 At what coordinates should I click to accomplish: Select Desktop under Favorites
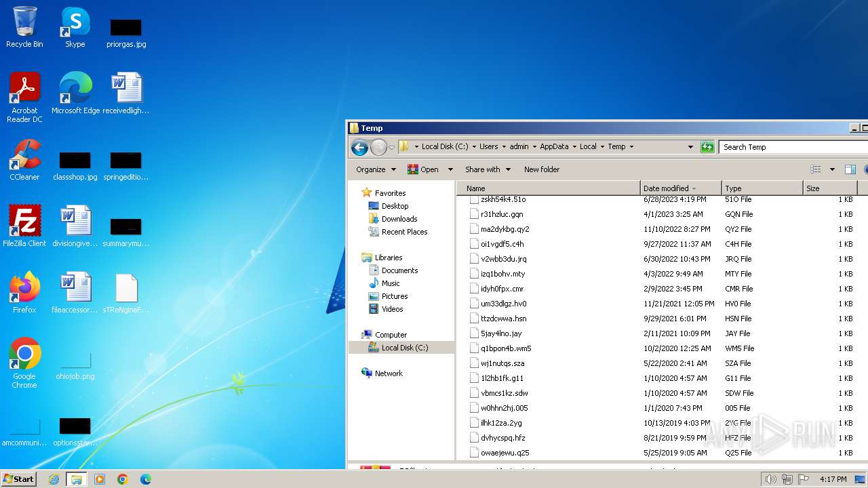point(395,206)
